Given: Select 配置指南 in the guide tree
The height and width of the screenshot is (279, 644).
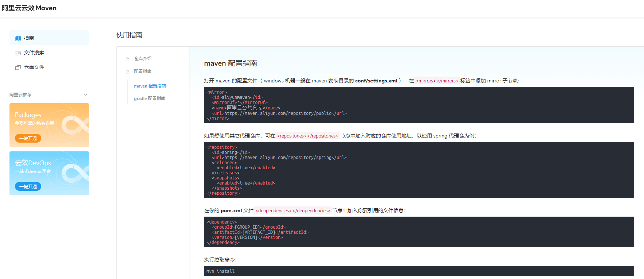Looking at the screenshot, I should click(x=143, y=71).
